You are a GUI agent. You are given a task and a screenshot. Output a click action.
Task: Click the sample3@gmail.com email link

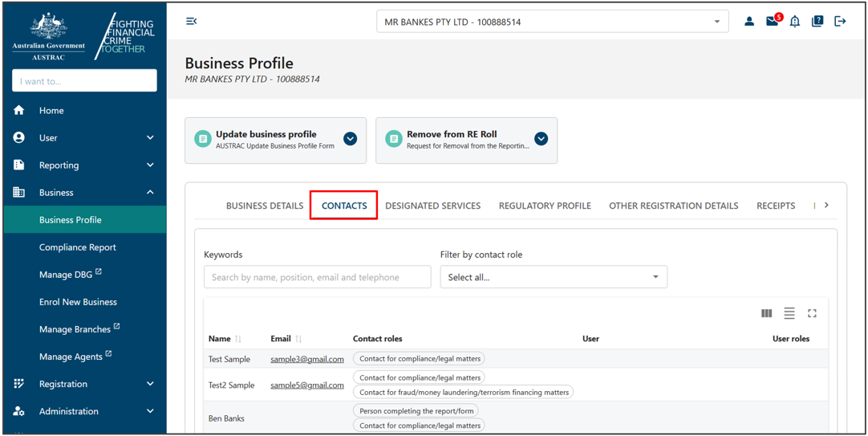click(307, 359)
